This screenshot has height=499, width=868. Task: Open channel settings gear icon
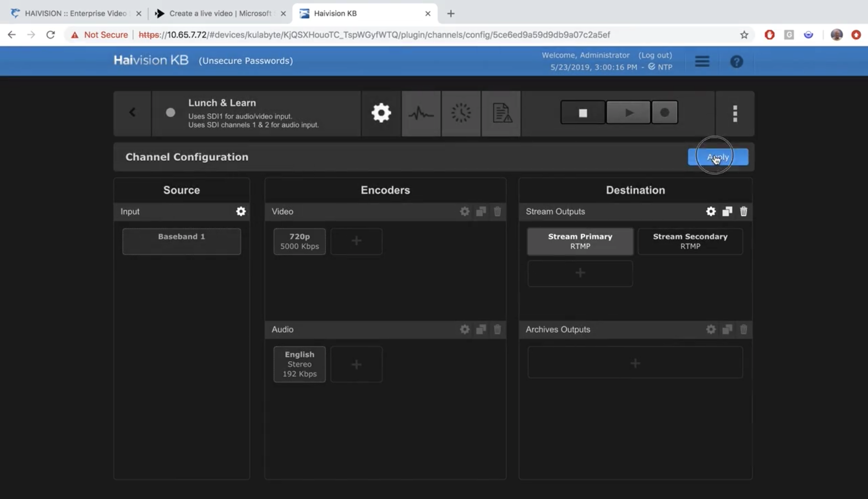point(381,113)
